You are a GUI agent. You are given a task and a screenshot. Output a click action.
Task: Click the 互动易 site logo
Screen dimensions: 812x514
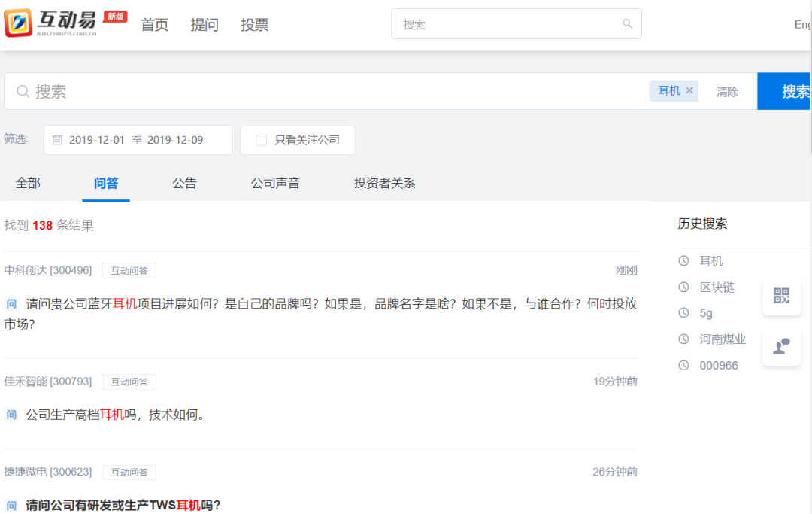pos(51,23)
